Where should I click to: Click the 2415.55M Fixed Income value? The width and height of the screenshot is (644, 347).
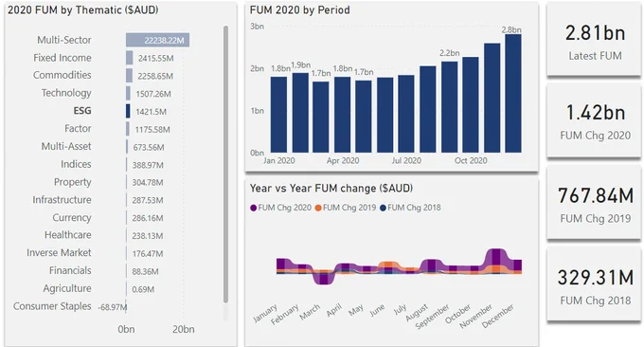pyautogui.click(x=155, y=59)
